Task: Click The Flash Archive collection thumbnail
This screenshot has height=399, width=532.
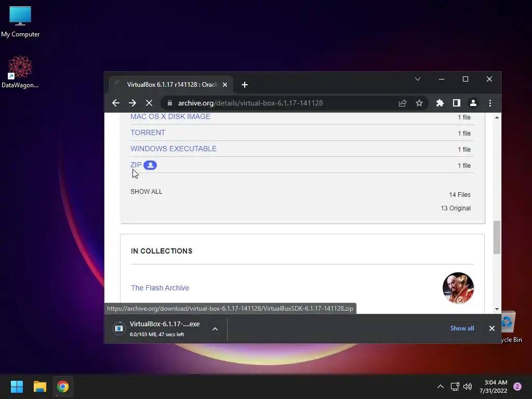Action: click(458, 288)
